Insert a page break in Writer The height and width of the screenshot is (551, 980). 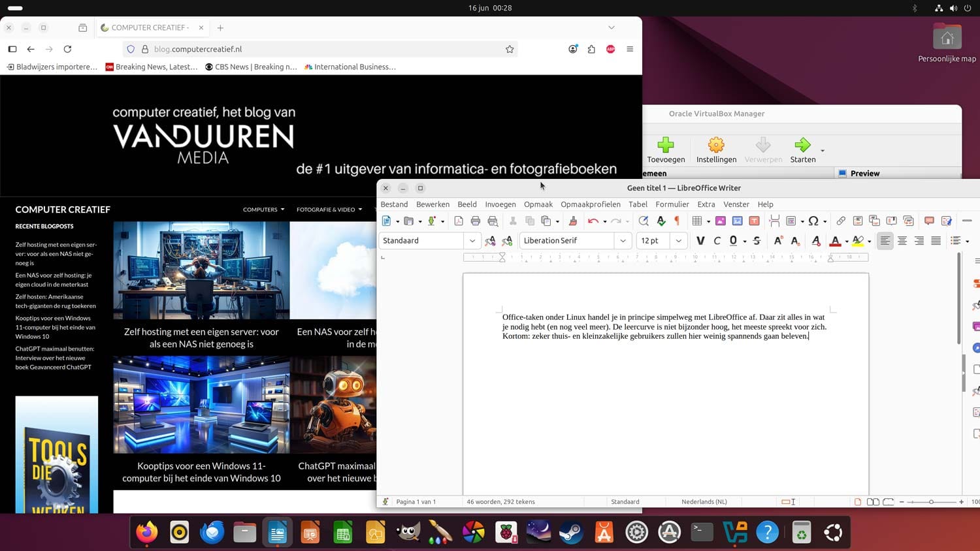click(774, 221)
